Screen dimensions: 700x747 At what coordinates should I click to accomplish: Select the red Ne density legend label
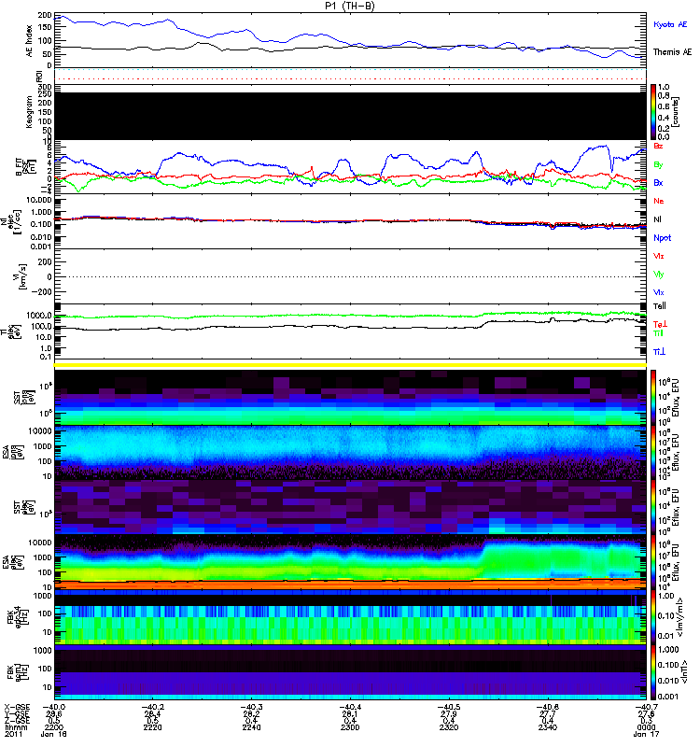point(659,202)
